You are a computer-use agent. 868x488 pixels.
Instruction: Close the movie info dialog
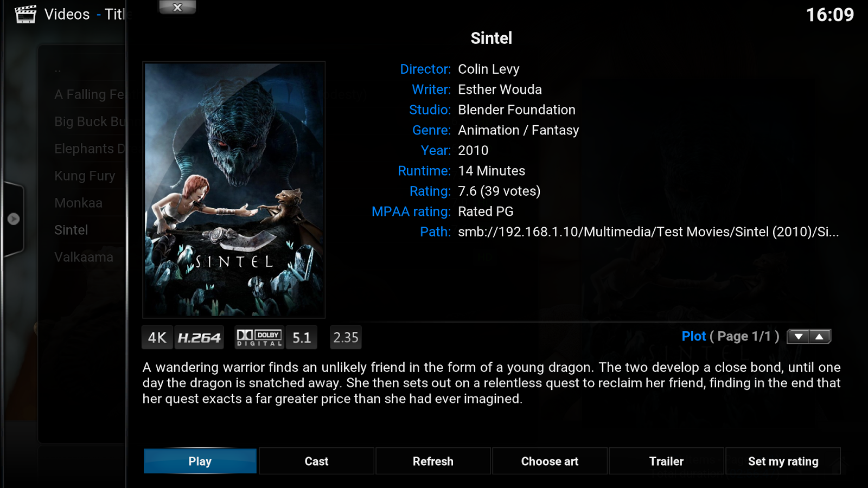(177, 7)
